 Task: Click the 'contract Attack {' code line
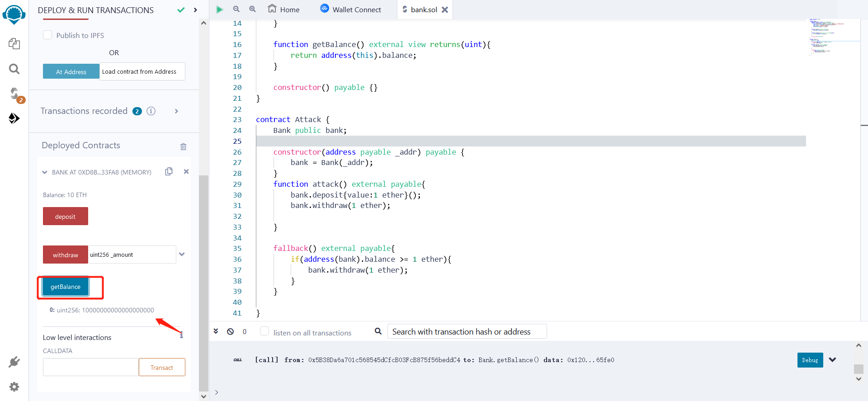(292, 119)
